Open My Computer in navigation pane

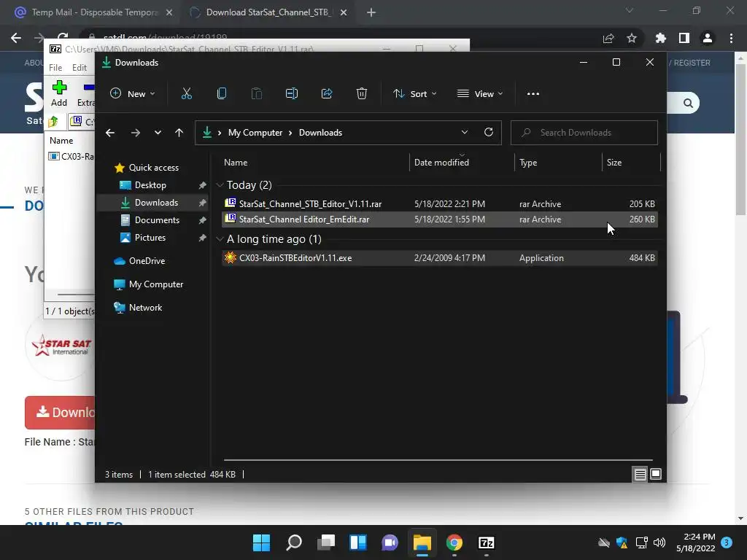pos(156,284)
